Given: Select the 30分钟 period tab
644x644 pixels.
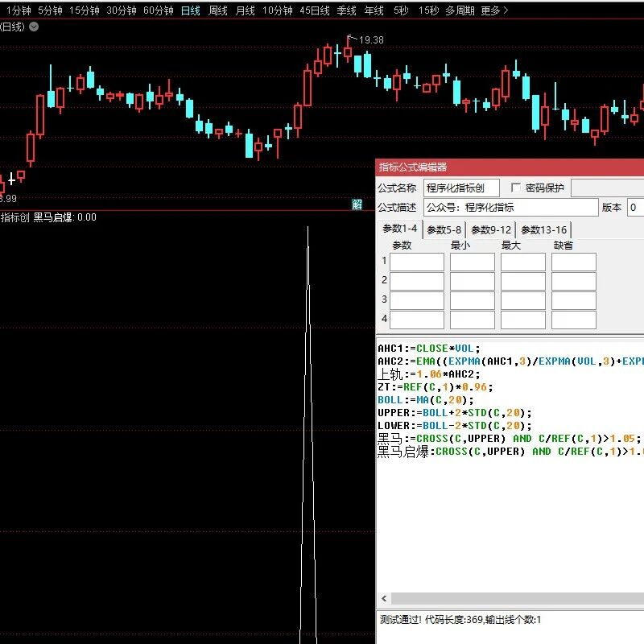Looking at the screenshot, I should tap(122, 10).
